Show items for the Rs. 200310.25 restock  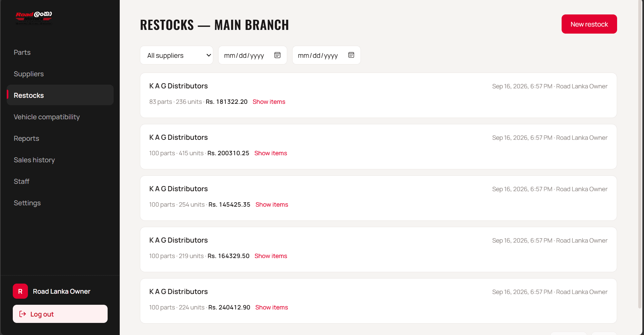coord(271,153)
